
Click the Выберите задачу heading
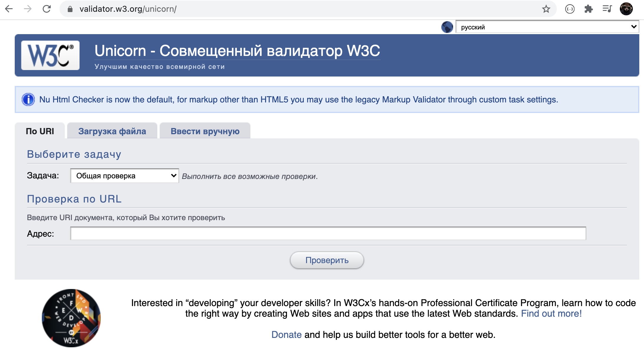click(x=74, y=154)
